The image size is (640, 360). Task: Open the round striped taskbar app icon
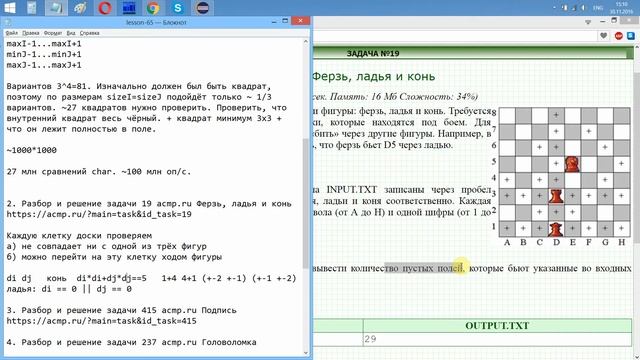point(202,8)
